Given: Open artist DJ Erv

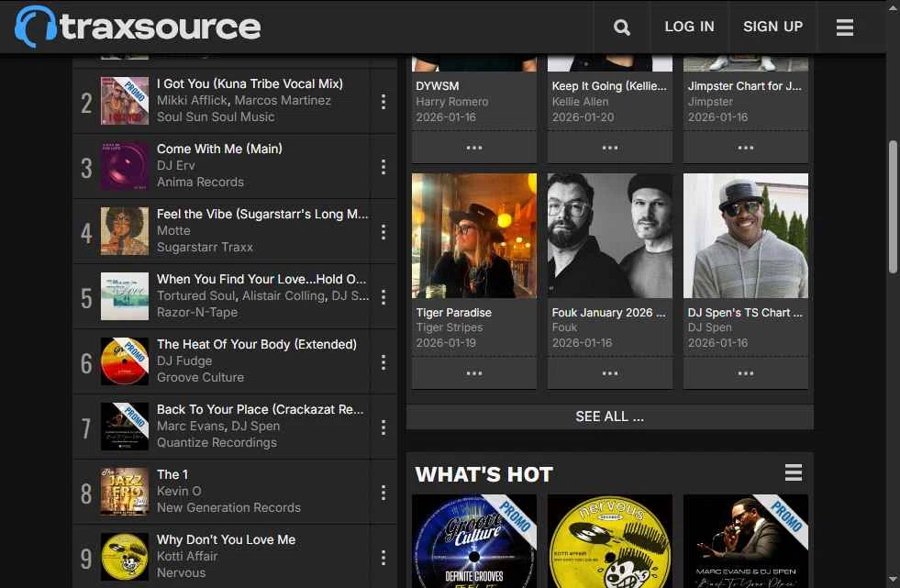Looking at the screenshot, I should click(x=175, y=166).
